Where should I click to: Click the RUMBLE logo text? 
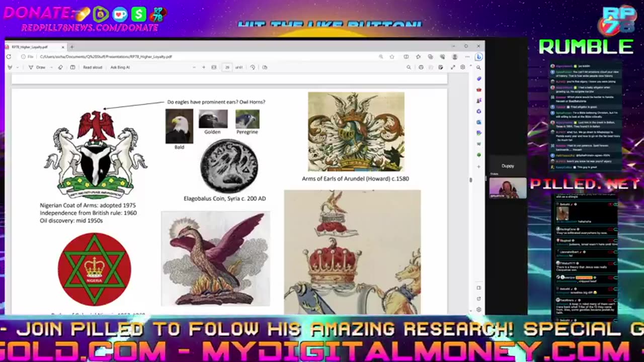(x=586, y=47)
